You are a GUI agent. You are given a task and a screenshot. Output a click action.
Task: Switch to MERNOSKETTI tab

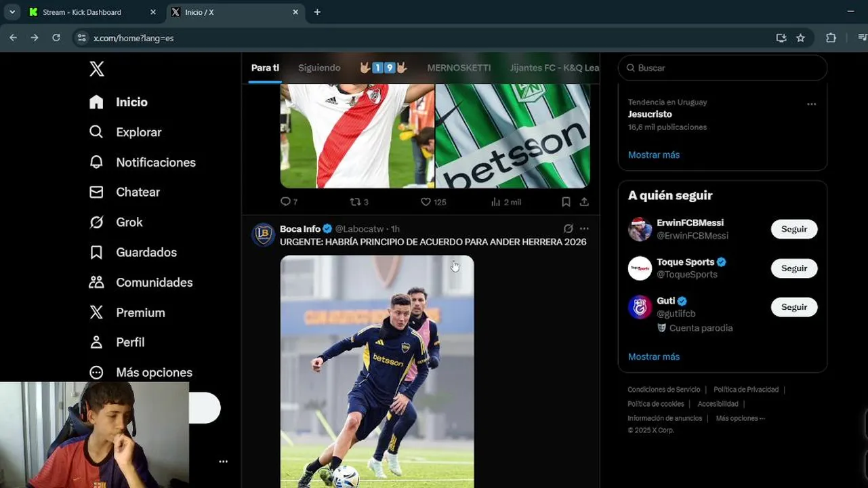coord(459,68)
